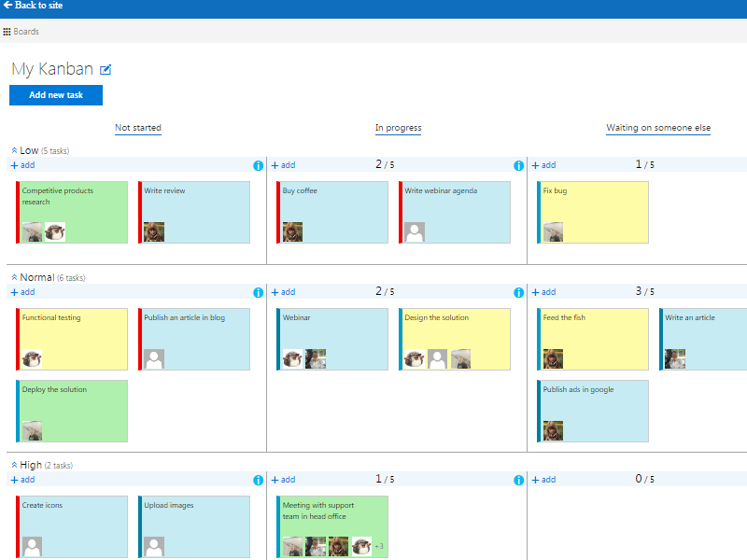Image resolution: width=747 pixels, height=560 pixels.
Task: Open the yellow Fix bug card
Action: point(594,207)
